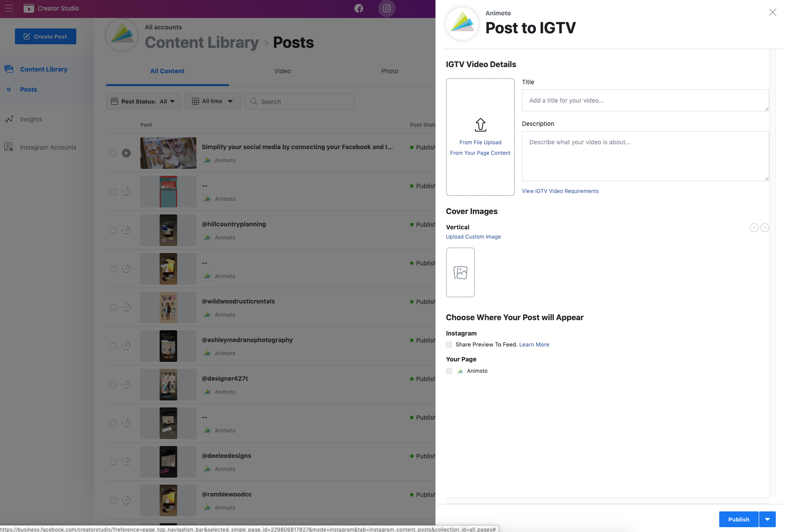Select checkbox for @ramblewoodcc post
Screen dimensions: 785x532
point(113,500)
